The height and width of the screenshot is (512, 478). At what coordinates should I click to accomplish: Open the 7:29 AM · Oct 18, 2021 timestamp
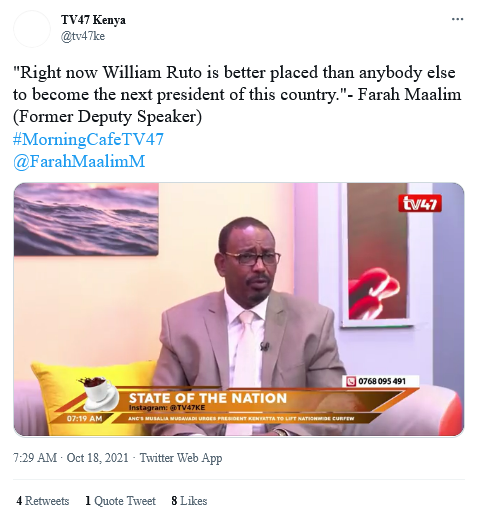coord(71,458)
